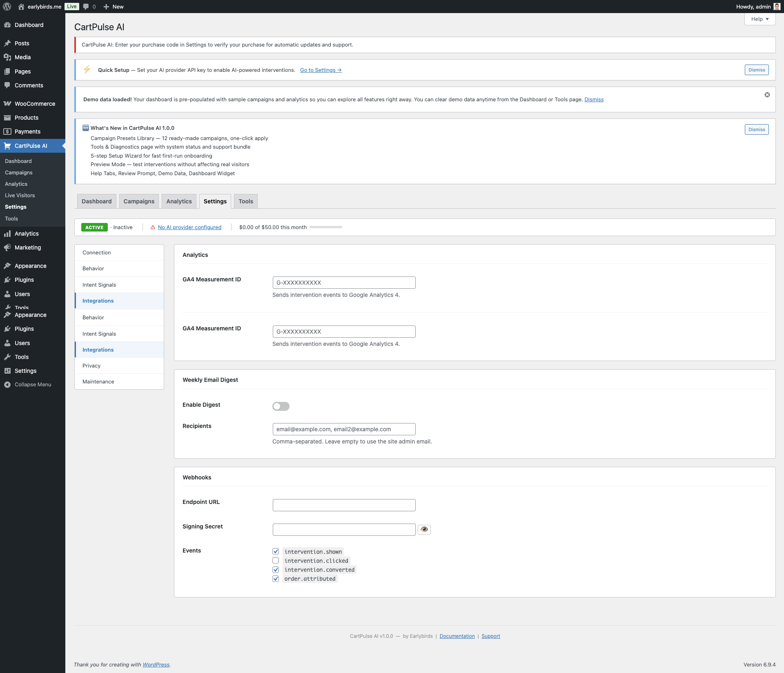Screen dimensions: 784x673
Task: Check the intervention.clicked event
Action: (x=276, y=560)
